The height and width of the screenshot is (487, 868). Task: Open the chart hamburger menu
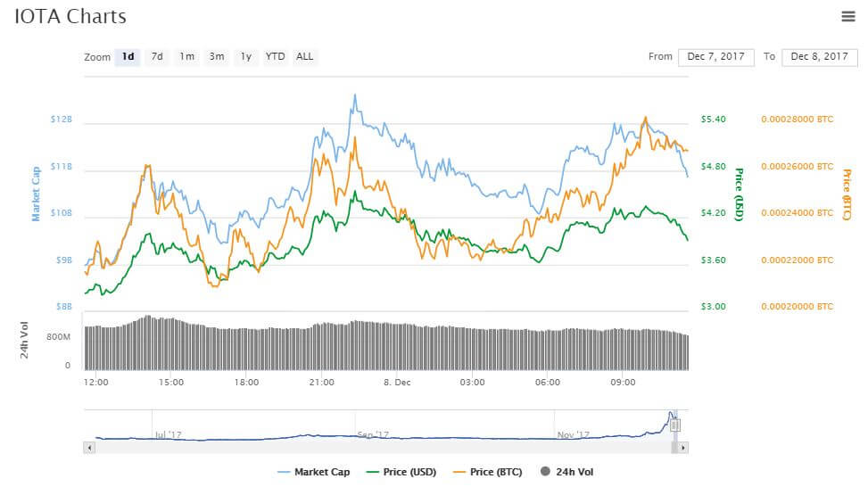pyautogui.click(x=848, y=16)
